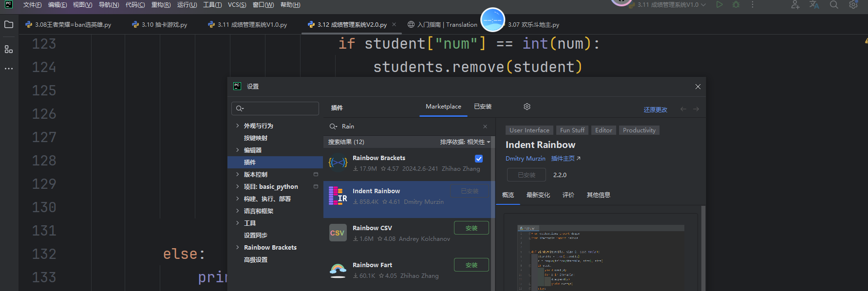Go back arrow in settings dialog
The width and height of the screenshot is (868, 291).
pyautogui.click(x=683, y=109)
